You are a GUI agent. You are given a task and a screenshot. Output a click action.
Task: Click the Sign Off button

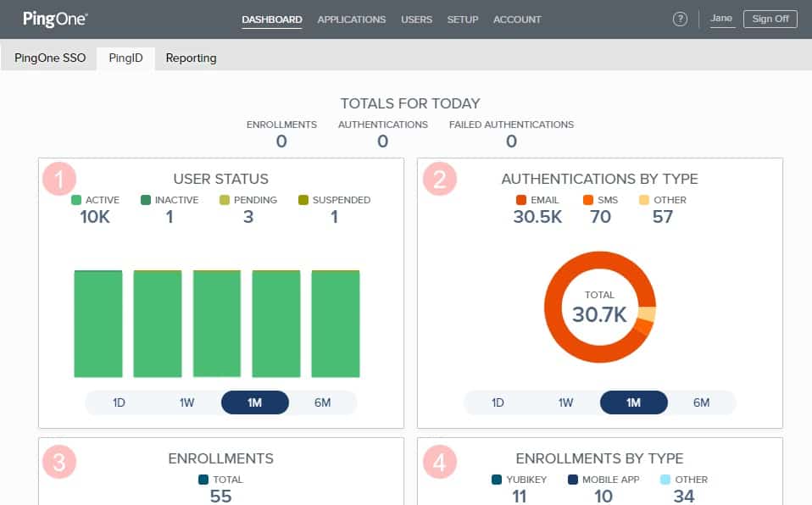point(770,19)
